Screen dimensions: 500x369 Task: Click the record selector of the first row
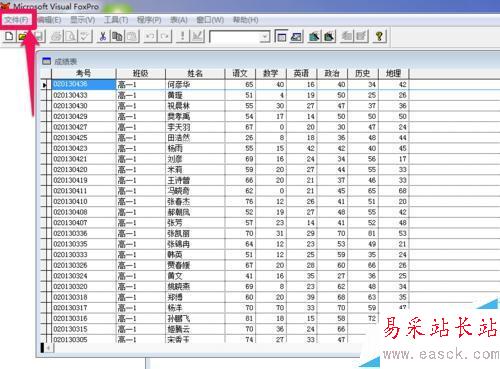[x=46, y=85]
